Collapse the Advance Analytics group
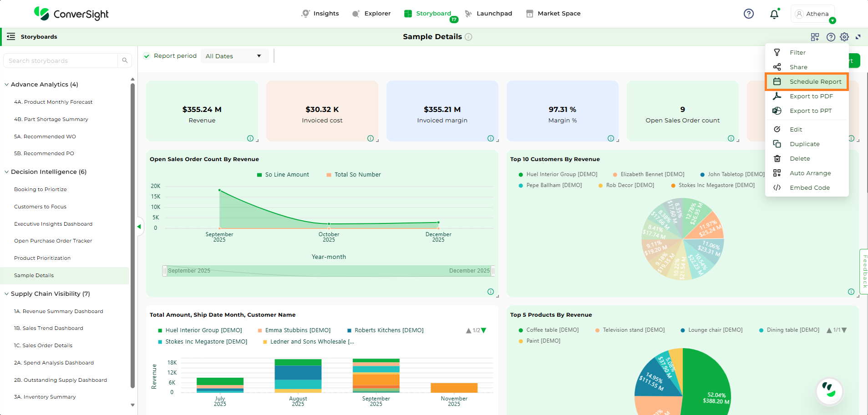 pyautogui.click(x=7, y=85)
